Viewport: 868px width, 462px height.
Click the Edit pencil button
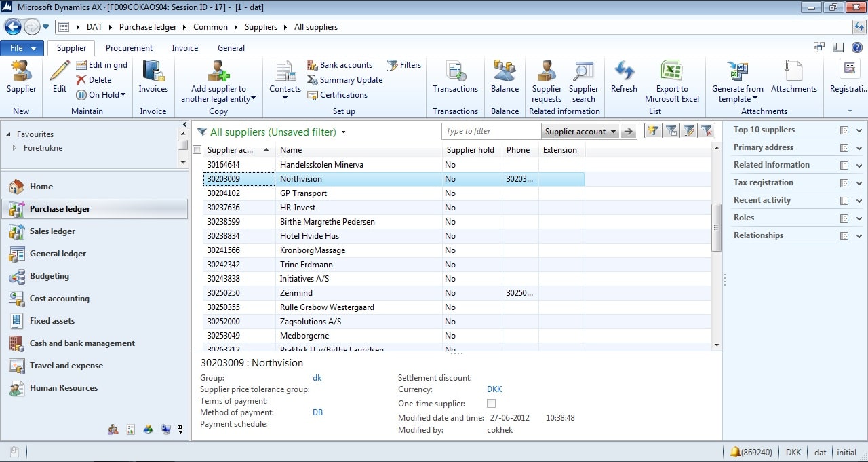tap(60, 77)
